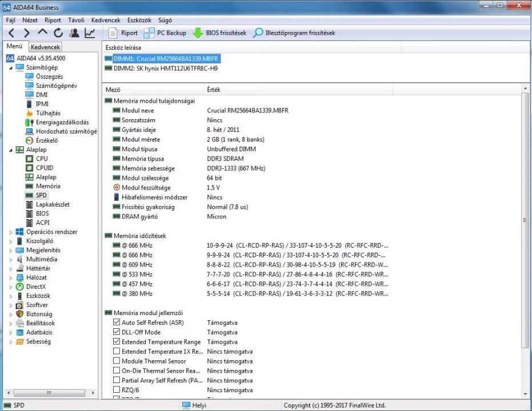Image resolution: width=532 pixels, height=411 pixels.
Task: Open the Riport menu
Action: [53, 21]
